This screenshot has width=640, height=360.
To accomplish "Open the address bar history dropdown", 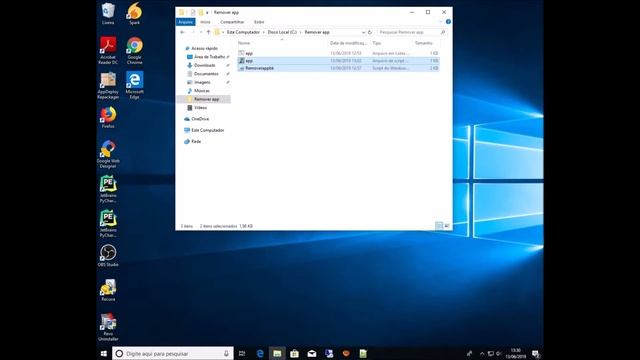I will pos(363,32).
